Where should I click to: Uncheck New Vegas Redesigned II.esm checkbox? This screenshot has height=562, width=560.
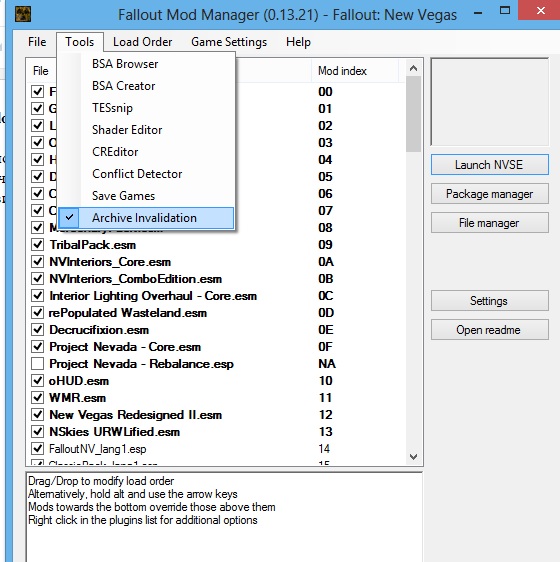37,415
